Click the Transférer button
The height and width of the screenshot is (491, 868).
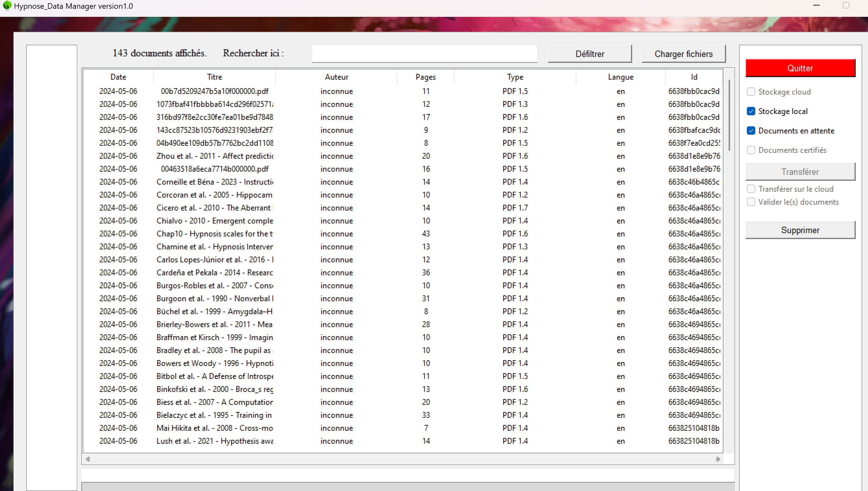pyautogui.click(x=800, y=172)
